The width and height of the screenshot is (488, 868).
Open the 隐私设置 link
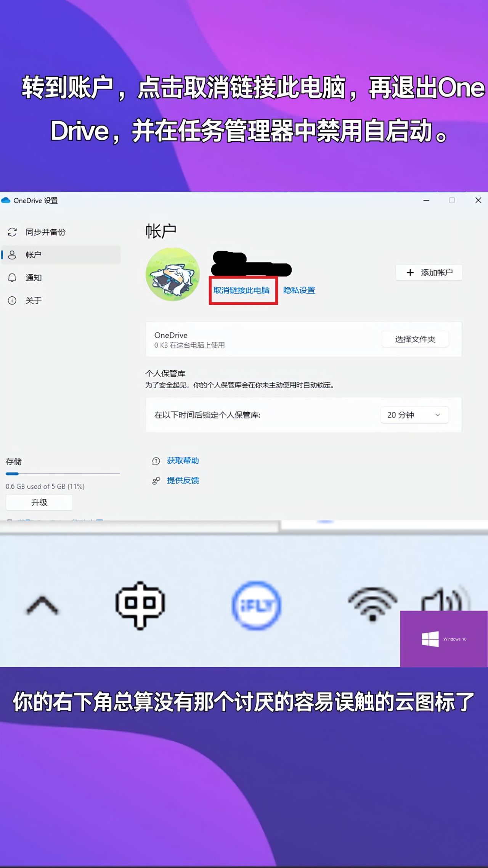click(x=299, y=290)
